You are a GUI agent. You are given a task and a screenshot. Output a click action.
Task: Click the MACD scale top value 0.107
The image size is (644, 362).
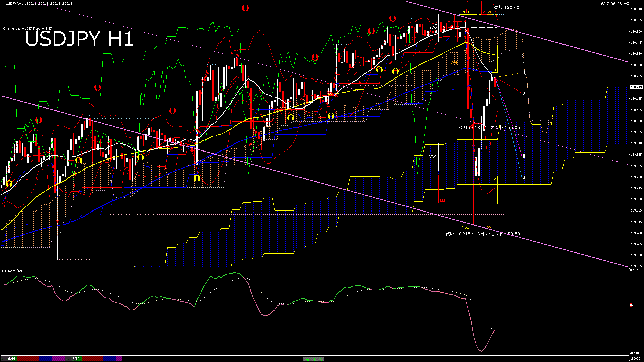pos(634,270)
